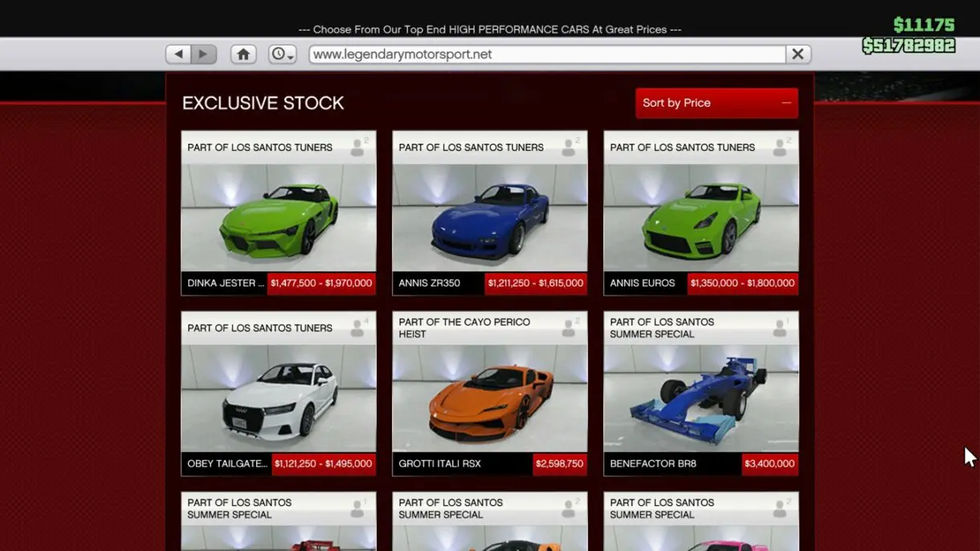Click the $3,400,000 price tag
Screen dimensions: 980x551
tap(770, 463)
